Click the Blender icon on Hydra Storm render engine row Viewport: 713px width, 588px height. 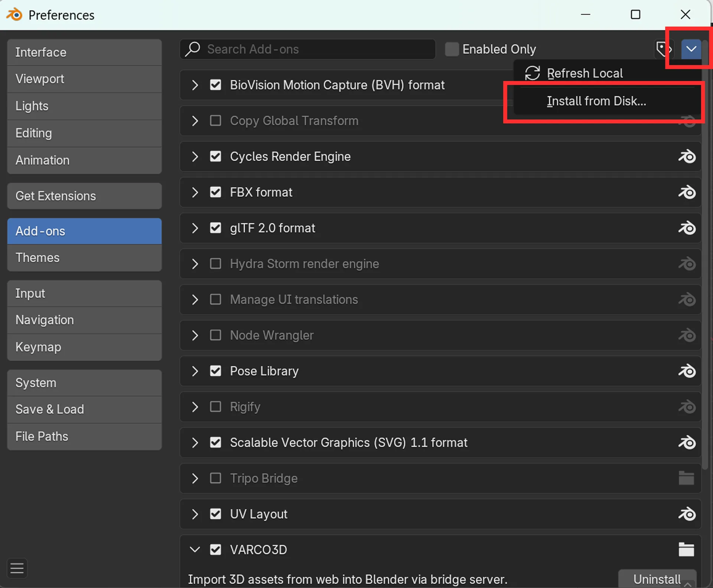coord(687,264)
